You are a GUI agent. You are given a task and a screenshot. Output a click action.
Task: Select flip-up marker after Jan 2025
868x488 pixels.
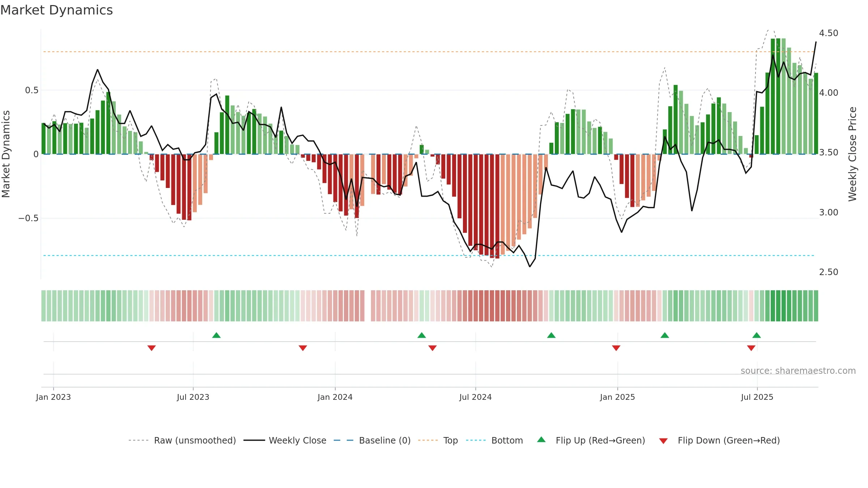665,335
